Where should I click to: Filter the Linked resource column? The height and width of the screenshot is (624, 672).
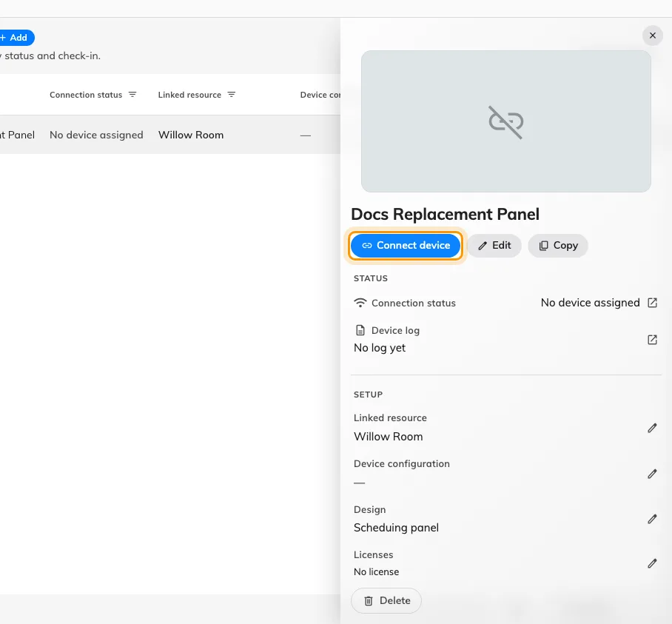pos(232,95)
